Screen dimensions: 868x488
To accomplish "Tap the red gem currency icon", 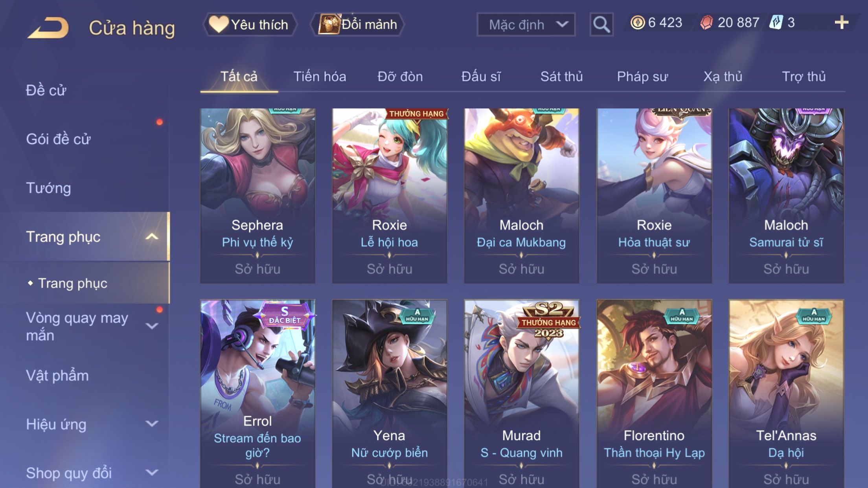I will pos(706,22).
